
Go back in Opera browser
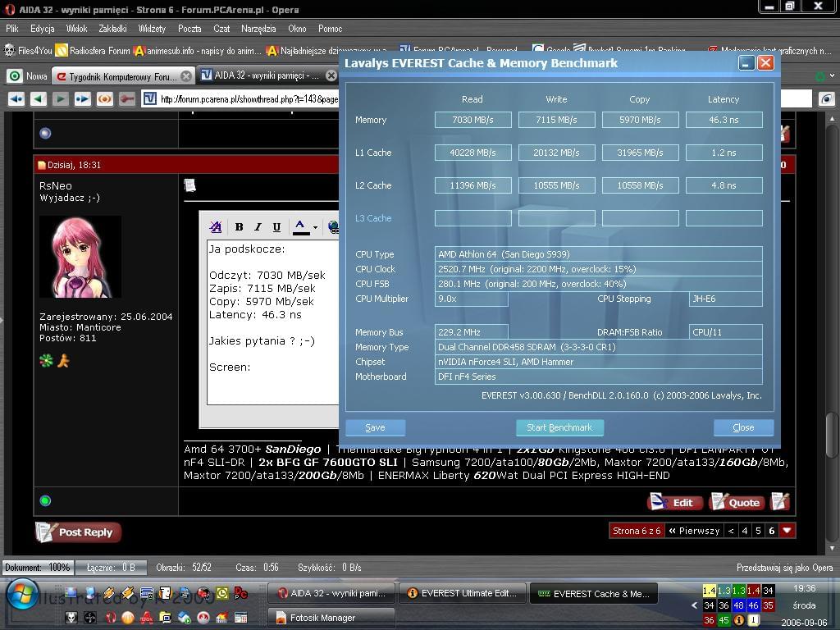pos(38,99)
